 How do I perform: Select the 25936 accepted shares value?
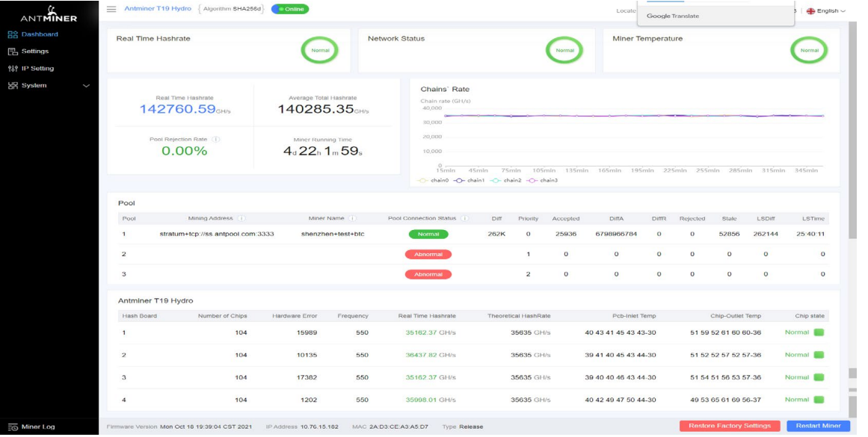(566, 235)
